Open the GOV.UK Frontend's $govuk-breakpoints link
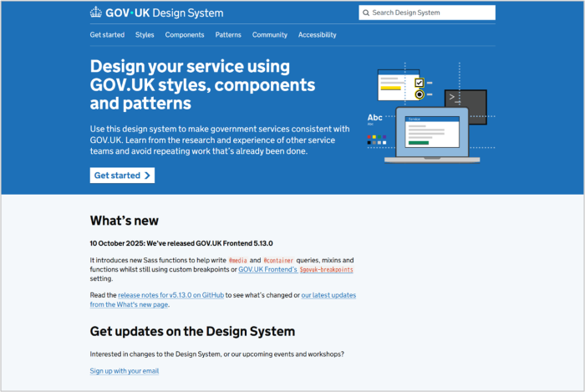The width and height of the screenshot is (585, 392). coord(296,270)
